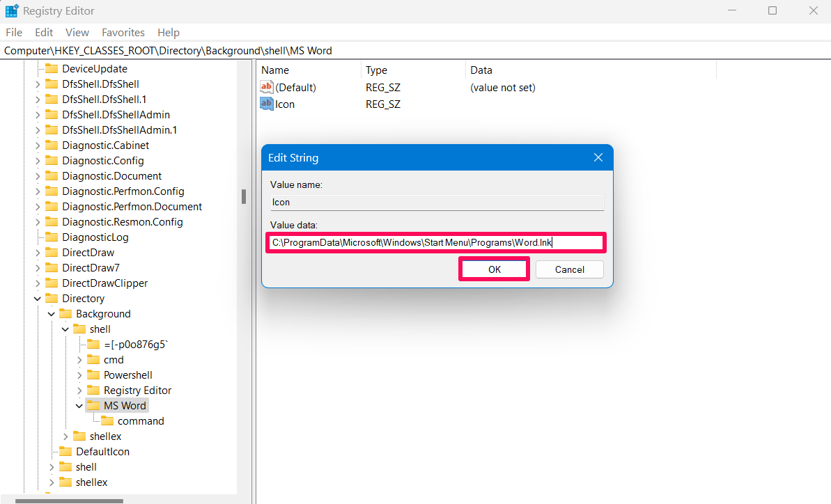Select the bottom shellex key below shell
The image size is (831, 504).
pos(92,482)
